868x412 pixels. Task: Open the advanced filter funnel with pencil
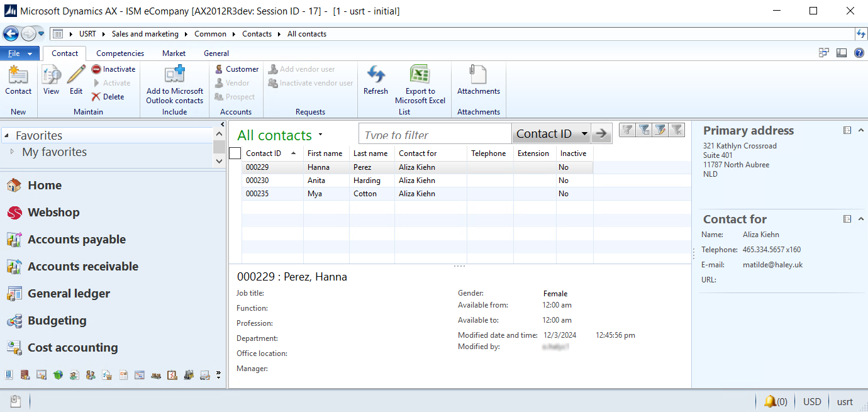coord(660,130)
